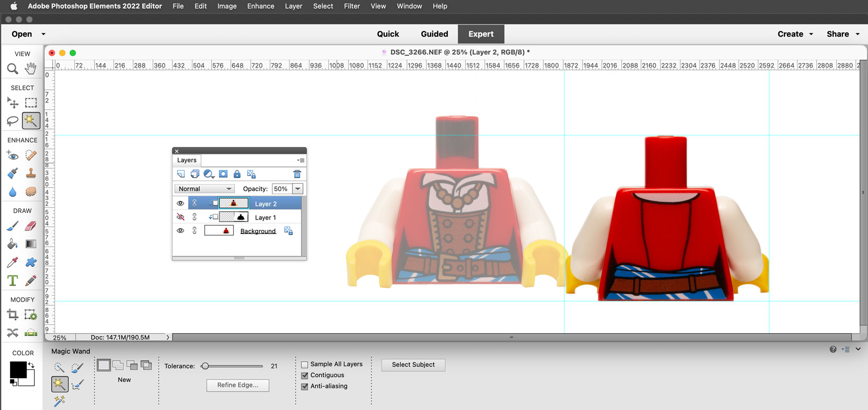Select the Eraser tool
This screenshot has width=868, height=410.
point(31,226)
